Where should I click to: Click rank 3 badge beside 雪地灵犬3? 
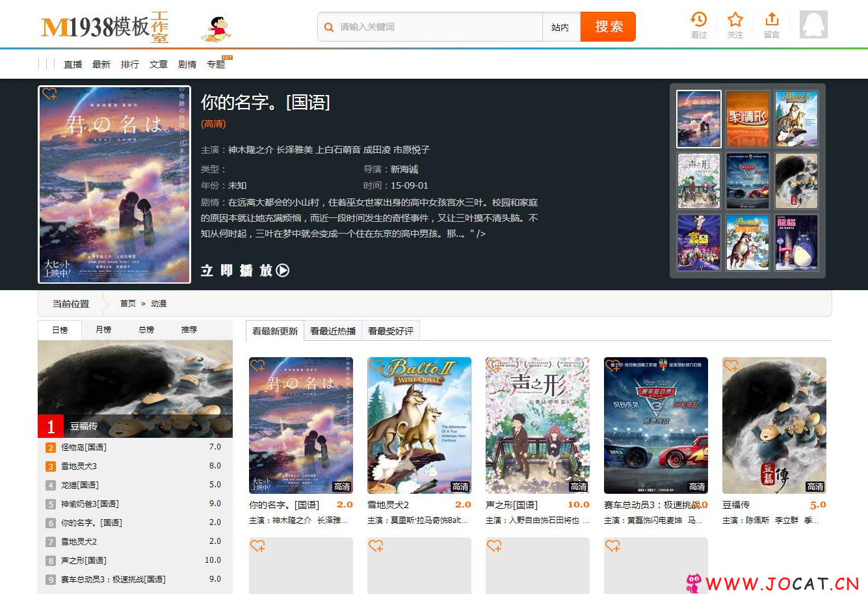pos(51,466)
